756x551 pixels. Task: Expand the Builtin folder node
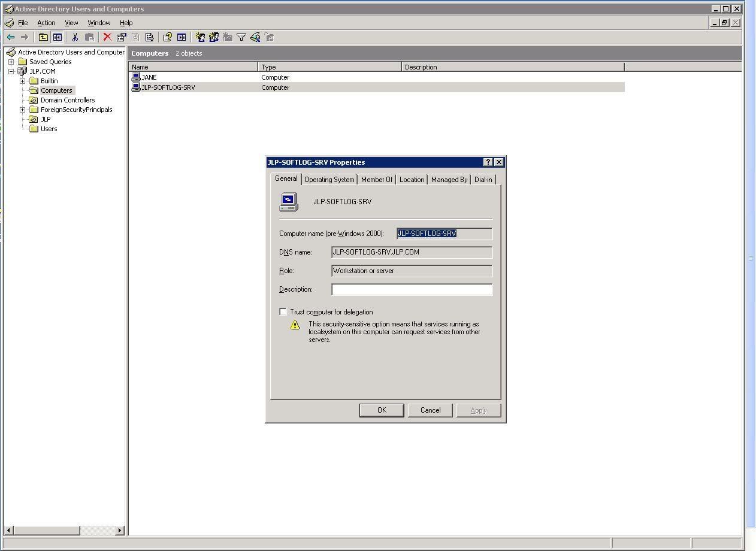tap(23, 81)
